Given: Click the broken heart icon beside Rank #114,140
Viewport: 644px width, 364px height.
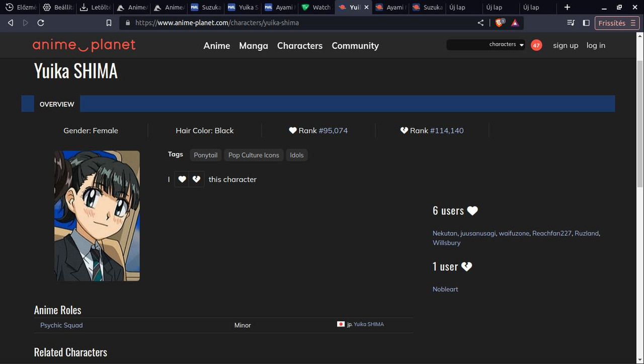Looking at the screenshot, I should [404, 130].
